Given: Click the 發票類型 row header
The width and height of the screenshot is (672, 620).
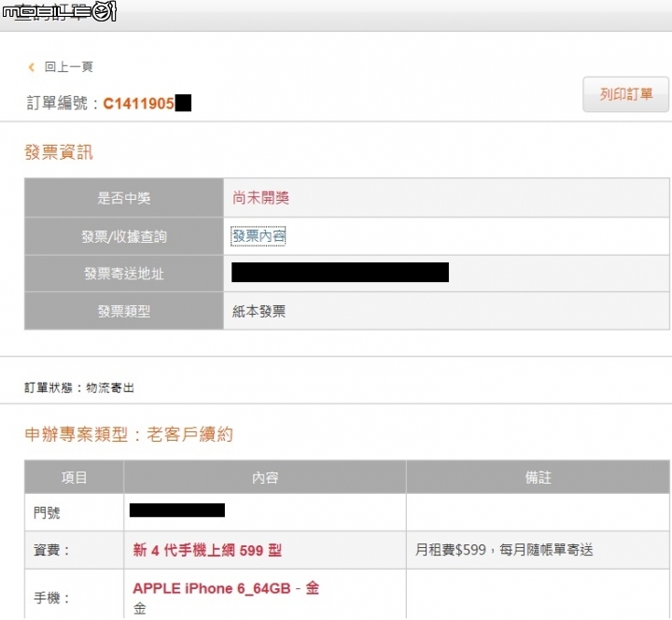Looking at the screenshot, I should coord(124,311).
